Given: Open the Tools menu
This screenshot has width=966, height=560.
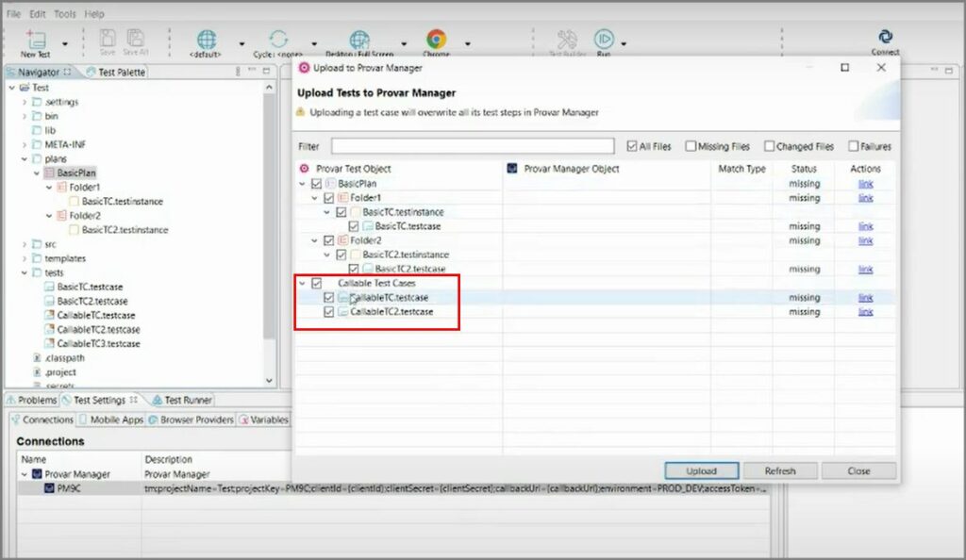Looking at the screenshot, I should point(65,14).
